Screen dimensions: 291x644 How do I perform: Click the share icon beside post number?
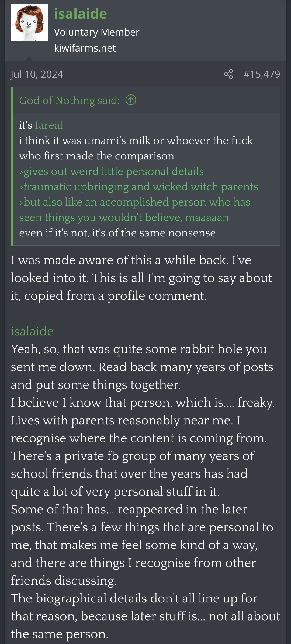tap(228, 74)
